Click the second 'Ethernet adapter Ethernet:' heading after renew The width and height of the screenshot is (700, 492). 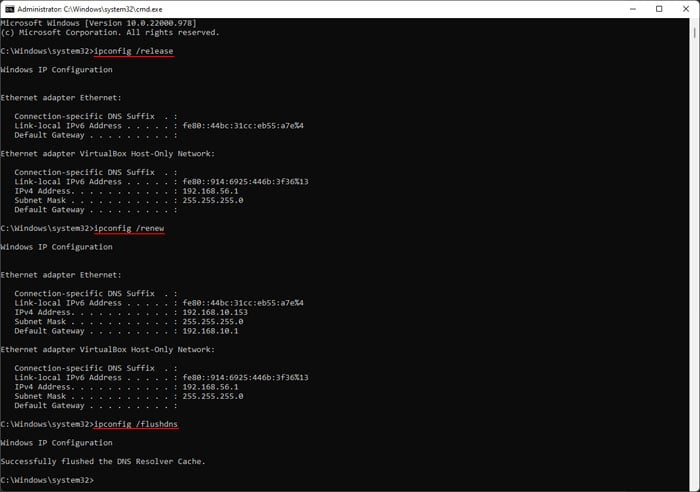point(61,275)
